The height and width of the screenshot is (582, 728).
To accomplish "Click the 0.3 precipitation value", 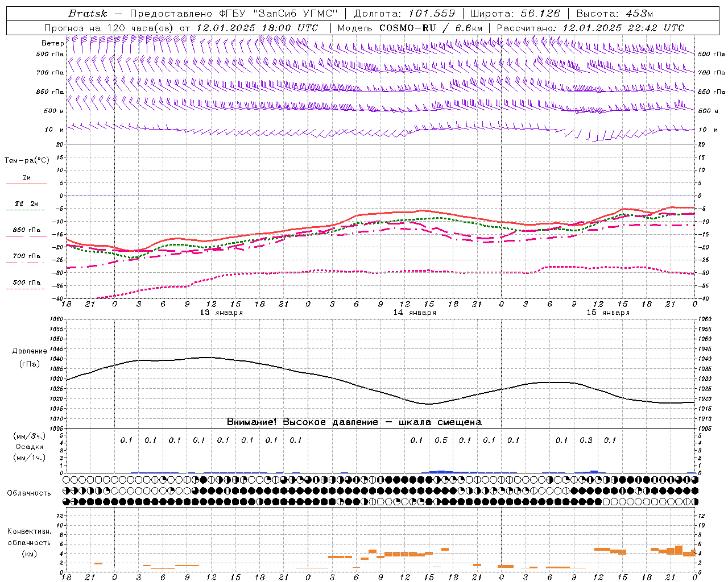I will pyautogui.click(x=586, y=440).
